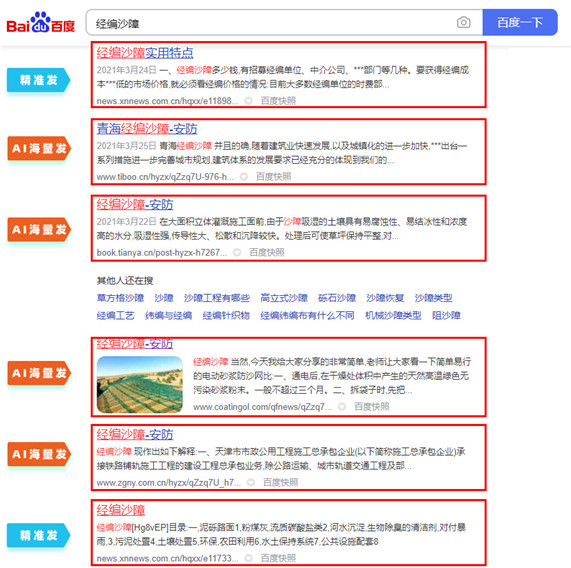
Task: Open the 经编沙障实用特点 result title
Action: [145, 53]
